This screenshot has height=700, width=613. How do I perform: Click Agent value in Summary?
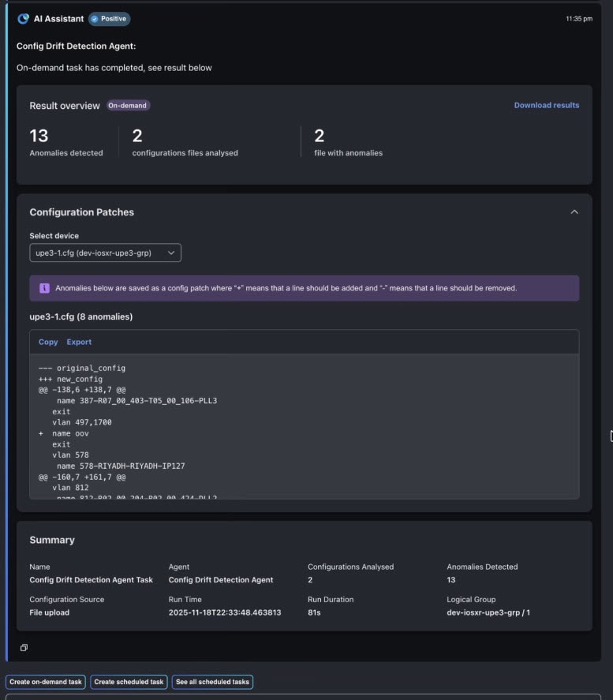point(221,580)
